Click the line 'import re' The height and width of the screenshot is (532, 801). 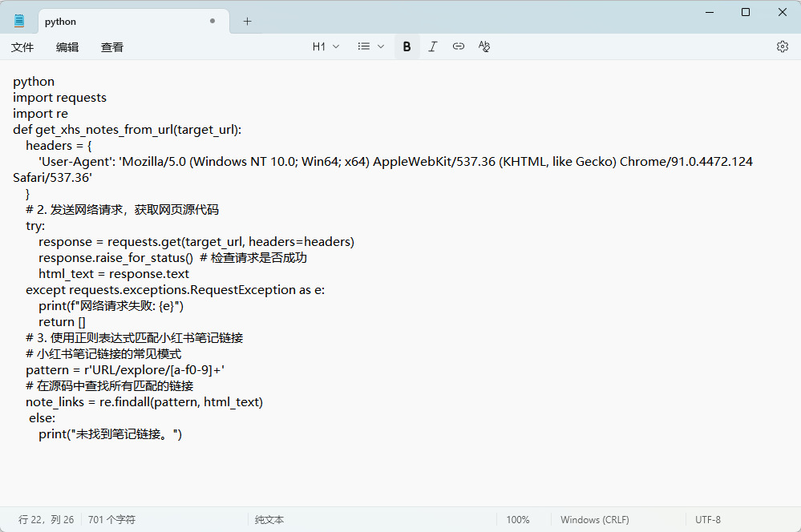point(40,113)
